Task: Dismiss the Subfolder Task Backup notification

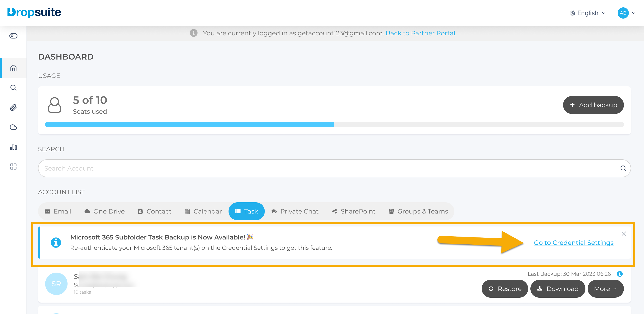Action: click(x=623, y=234)
